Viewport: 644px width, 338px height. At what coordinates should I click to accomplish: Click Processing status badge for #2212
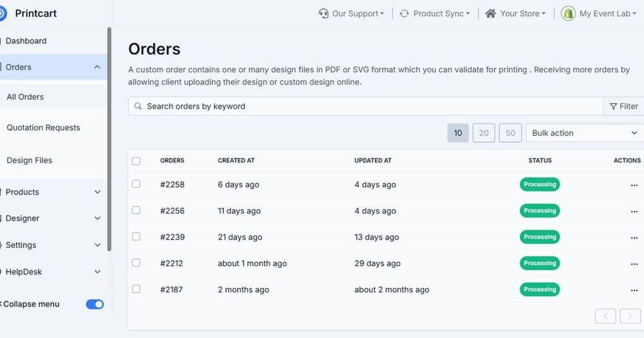(540, 263)
